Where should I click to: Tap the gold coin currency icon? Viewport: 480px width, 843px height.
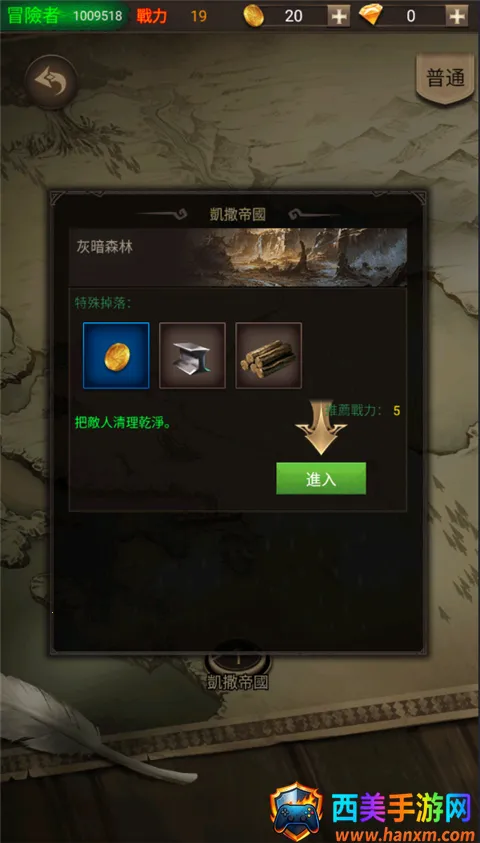pos(254,16)
